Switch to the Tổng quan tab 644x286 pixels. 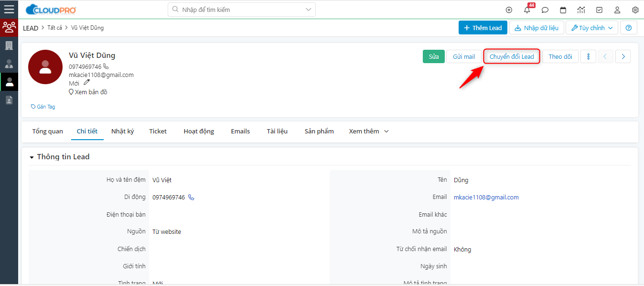[x=47, y=131]
